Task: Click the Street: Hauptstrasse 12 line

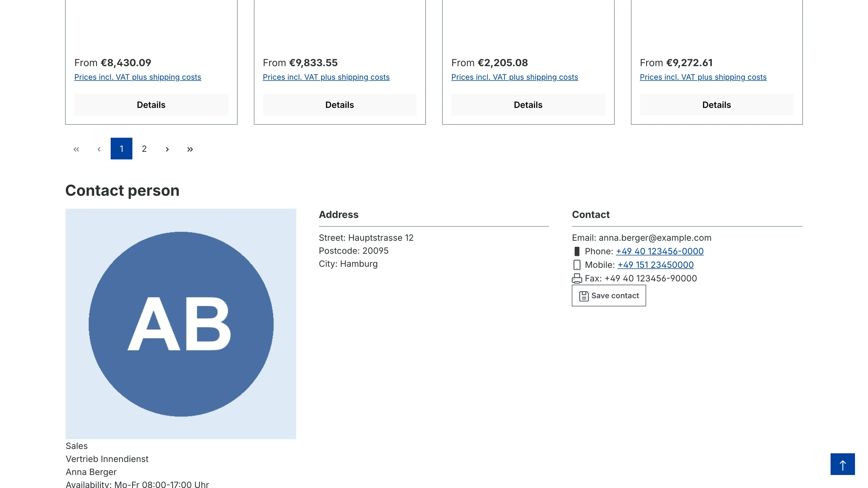Action: pyautogui.click(x=366, y=238)
